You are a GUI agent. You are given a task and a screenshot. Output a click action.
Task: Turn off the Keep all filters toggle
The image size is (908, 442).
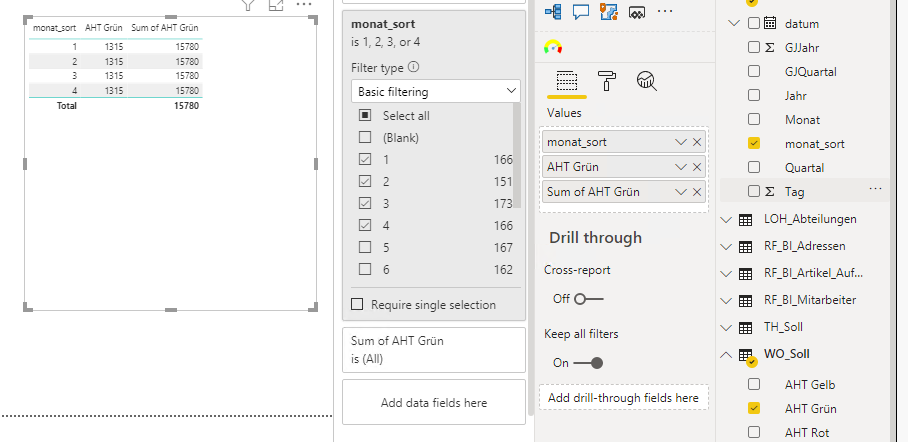point(588,363)
